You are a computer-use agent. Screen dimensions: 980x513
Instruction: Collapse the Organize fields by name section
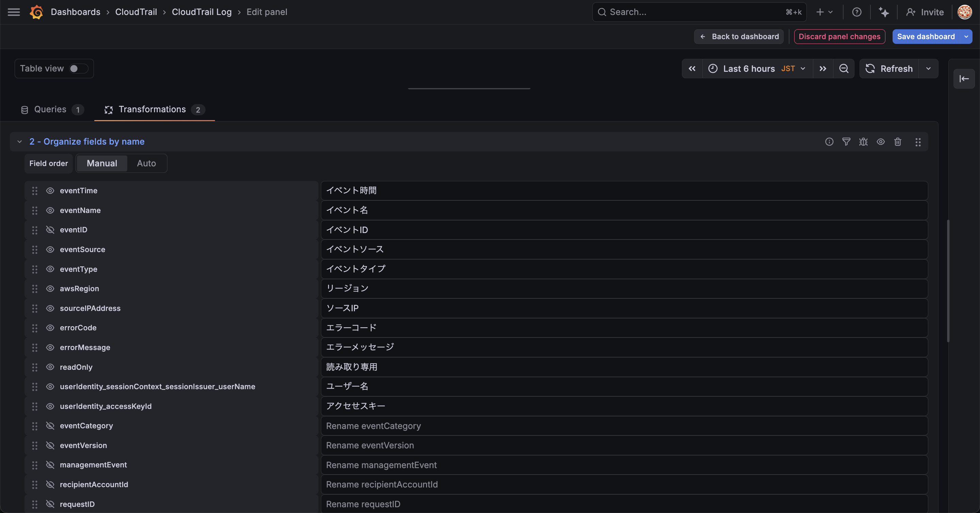(x=19, y=142)
